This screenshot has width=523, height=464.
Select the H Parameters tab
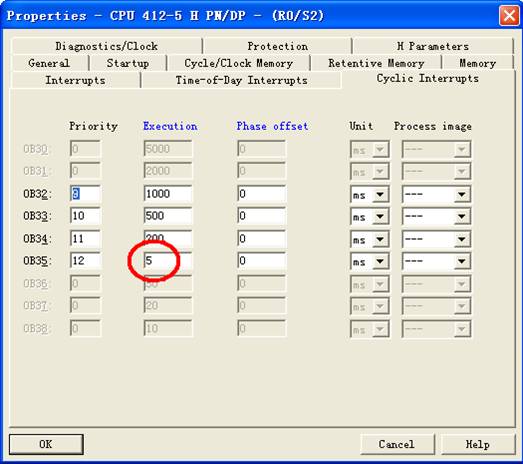click(433, 46)
